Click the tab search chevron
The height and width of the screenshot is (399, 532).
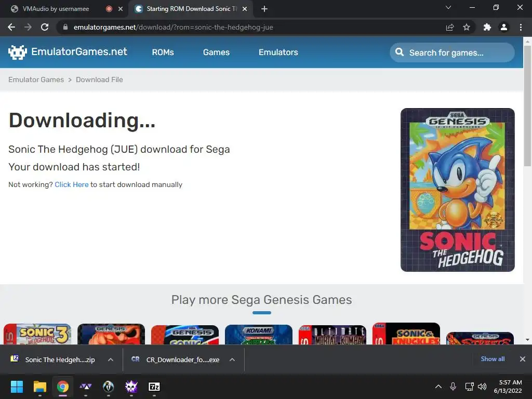pos(448,7)
